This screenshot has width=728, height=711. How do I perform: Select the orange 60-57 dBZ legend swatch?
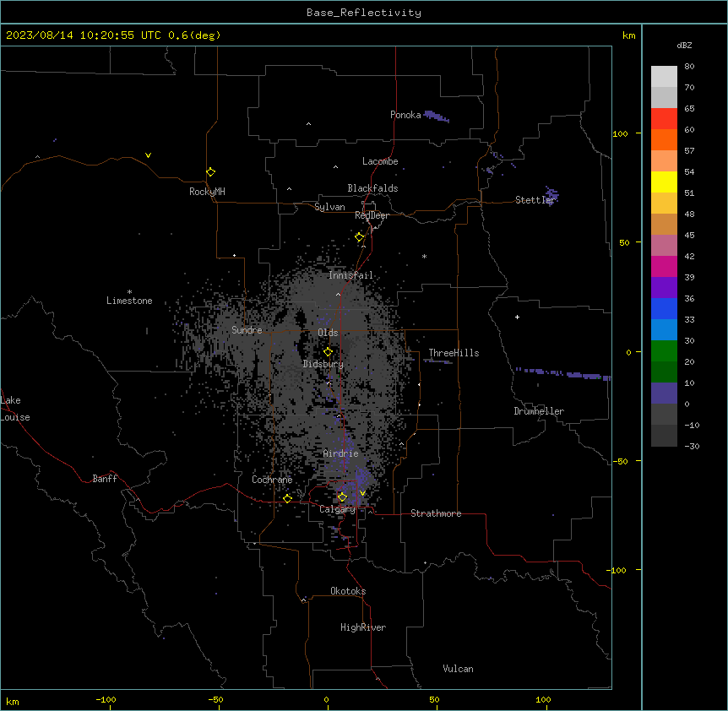pyautogui.click(x=664, y=139)
